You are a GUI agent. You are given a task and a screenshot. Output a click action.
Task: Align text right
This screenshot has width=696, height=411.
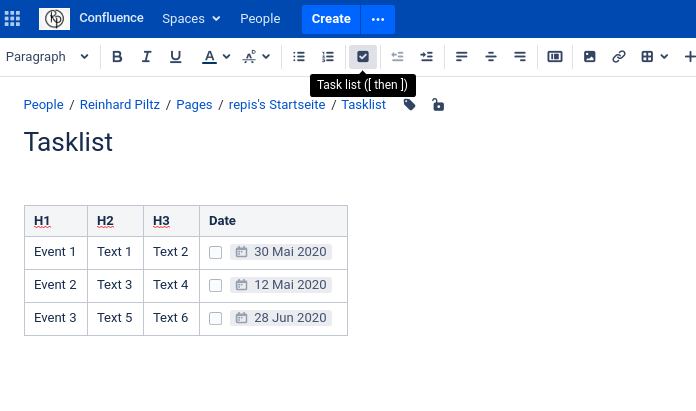point(520,57)
